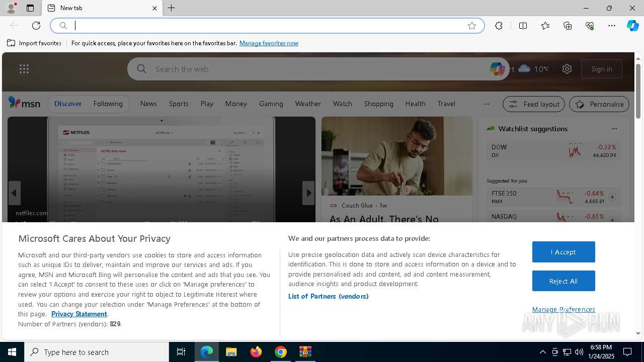Open List of Partners (vendors) link

(328, 296)
